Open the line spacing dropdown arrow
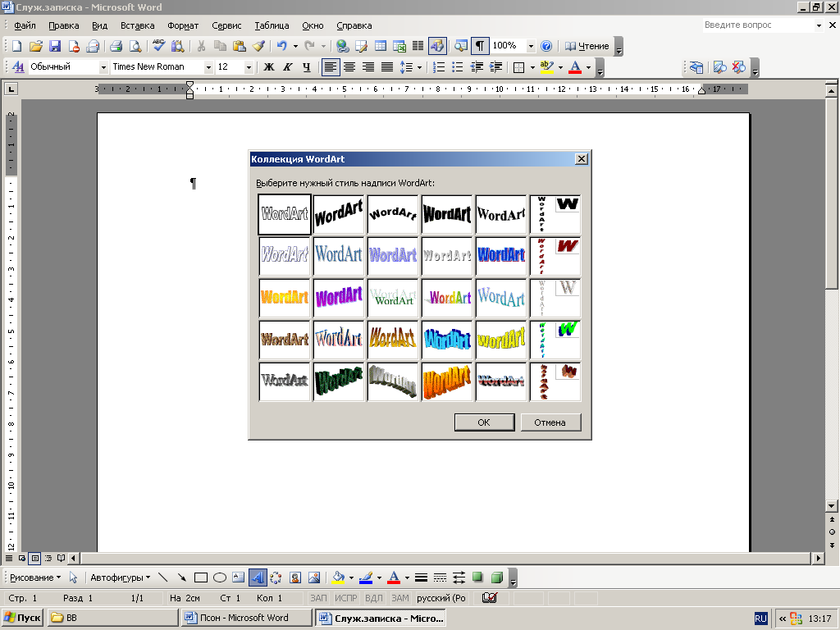Viewport: 840px width, 630px height. click(419, 67)
